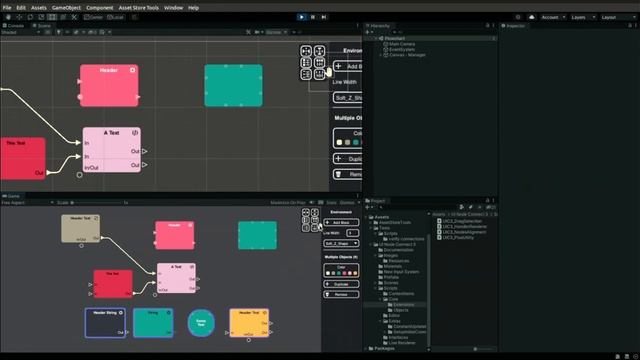
Task: Switch to the Scene tab
Action: pyautogui.click(x=42, y=25)
